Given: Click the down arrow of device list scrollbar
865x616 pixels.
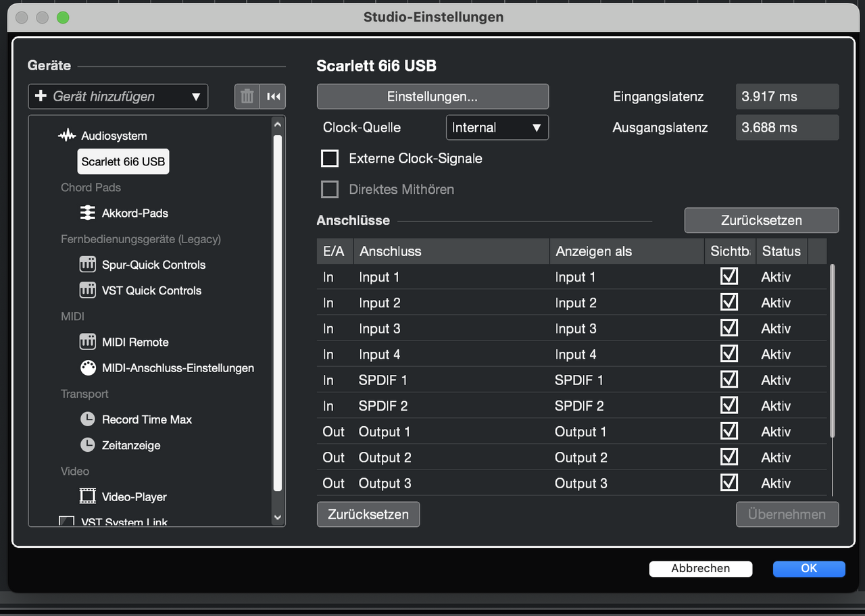Looking at the screenshot, I should click(277, 517).
